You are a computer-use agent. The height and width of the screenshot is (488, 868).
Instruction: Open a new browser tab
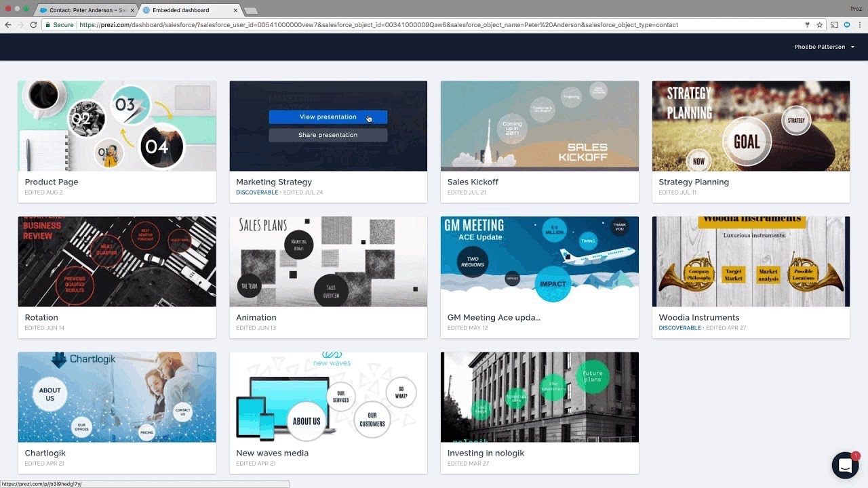[x=250, y=11]
